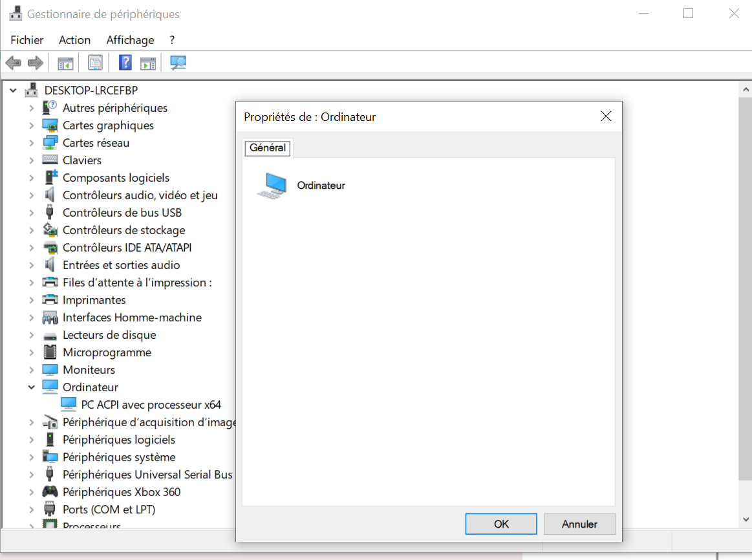Image resolution: width=752 pixels, height=560 pixels.
Task: Click the Annuler button
Action: (579, 524)
